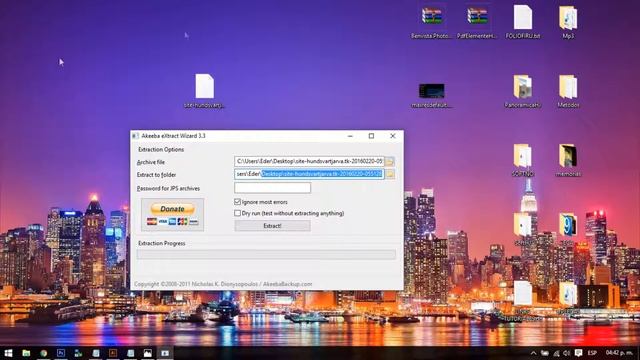Select the Metodos folder on desktop
640x360 pixels.
point(568,91)
